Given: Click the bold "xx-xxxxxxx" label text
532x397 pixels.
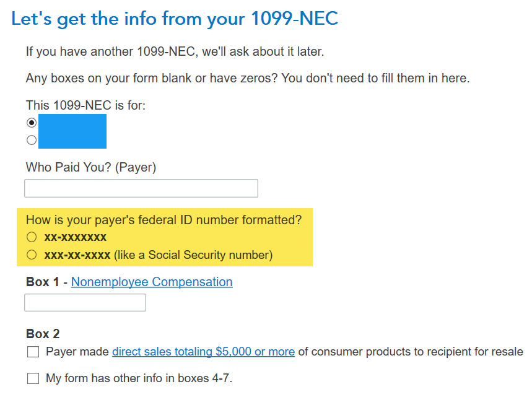Looking at the screenshot, I should pos(76,237).
